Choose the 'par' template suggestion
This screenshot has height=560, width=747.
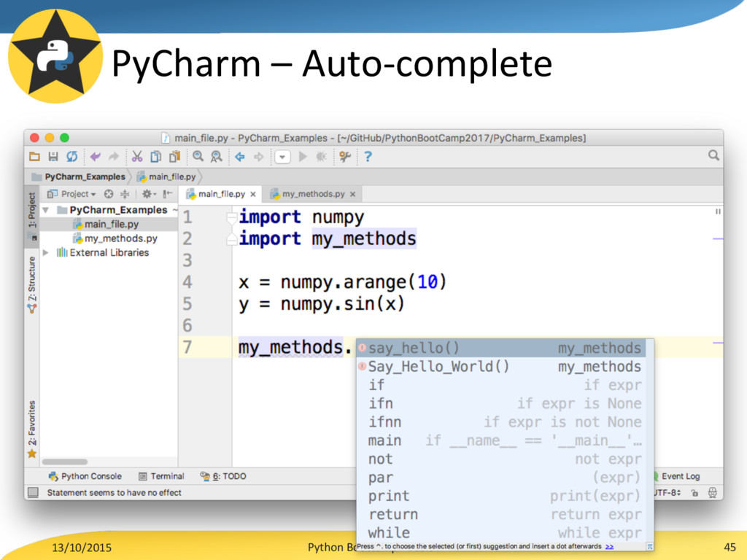[500, 477]
